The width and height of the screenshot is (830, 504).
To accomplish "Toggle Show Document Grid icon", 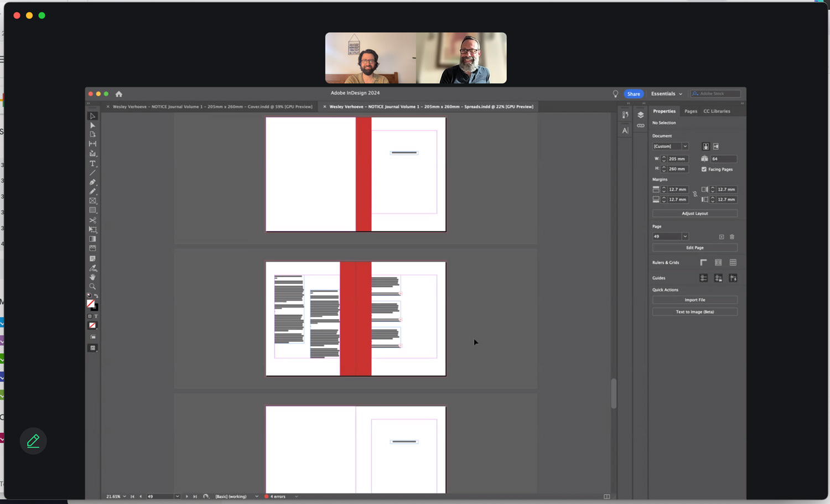I will coord(733,263).
